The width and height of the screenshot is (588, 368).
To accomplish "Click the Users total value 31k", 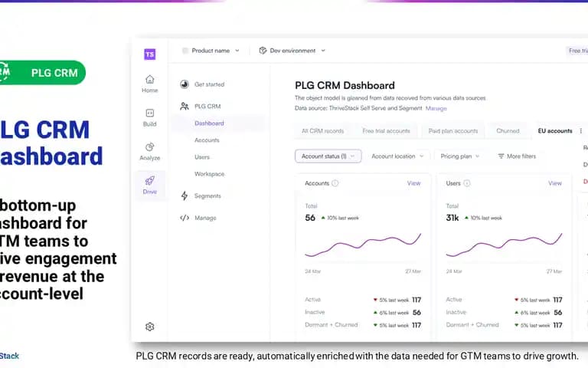I will [452, 218].
